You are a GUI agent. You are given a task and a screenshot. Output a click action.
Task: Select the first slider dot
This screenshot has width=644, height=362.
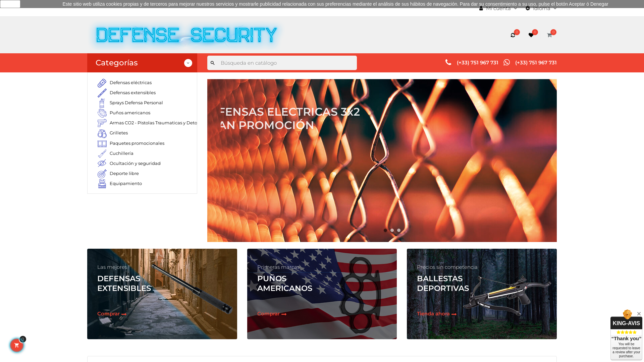click(x=385, y=230)
